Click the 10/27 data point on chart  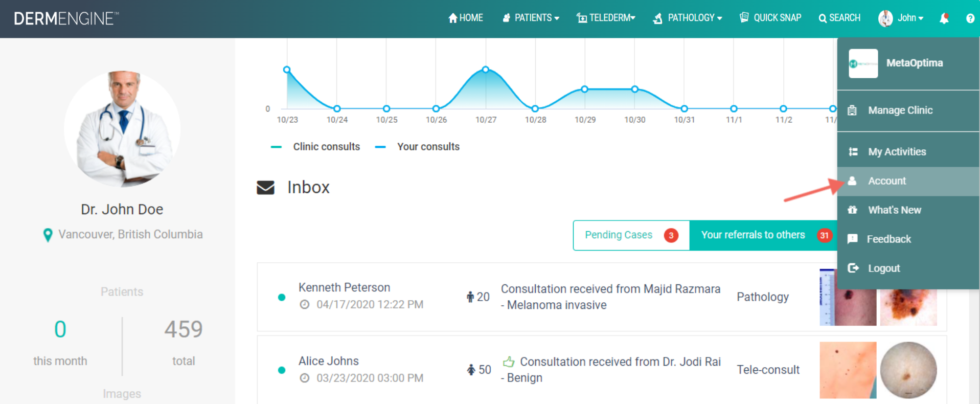tap(486, 70)
